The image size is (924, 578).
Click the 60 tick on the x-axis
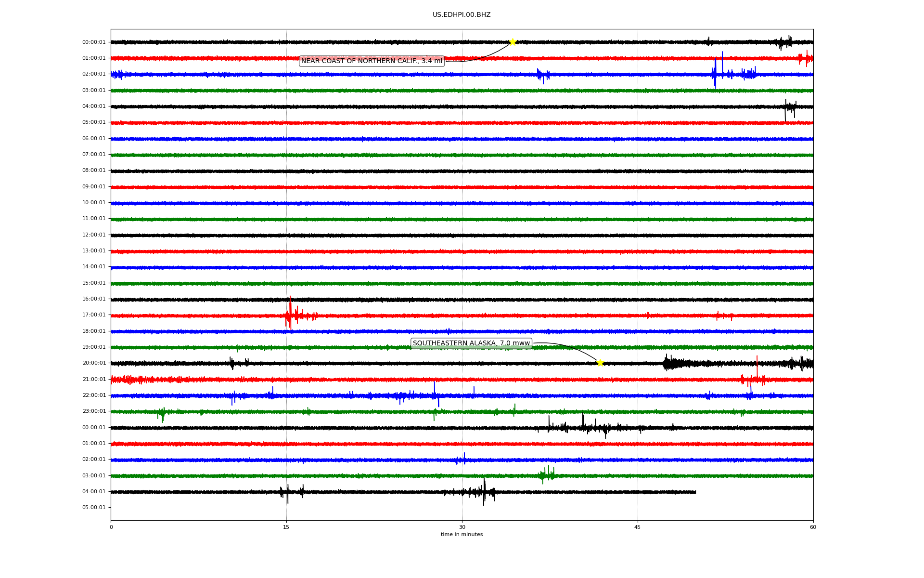(813, 527)
